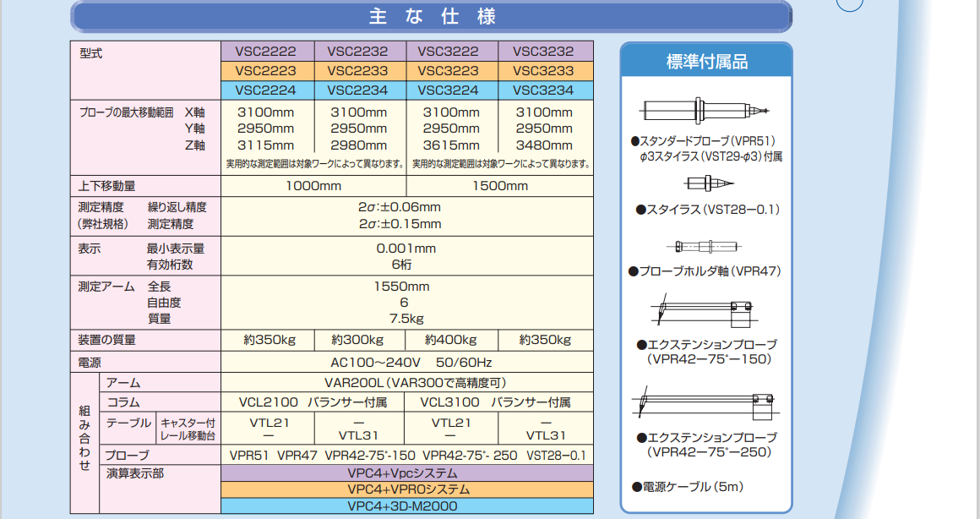The image size is (980, 519).
Task: Click the power value AC100～240V 50/60Hz
Action: 411,363
